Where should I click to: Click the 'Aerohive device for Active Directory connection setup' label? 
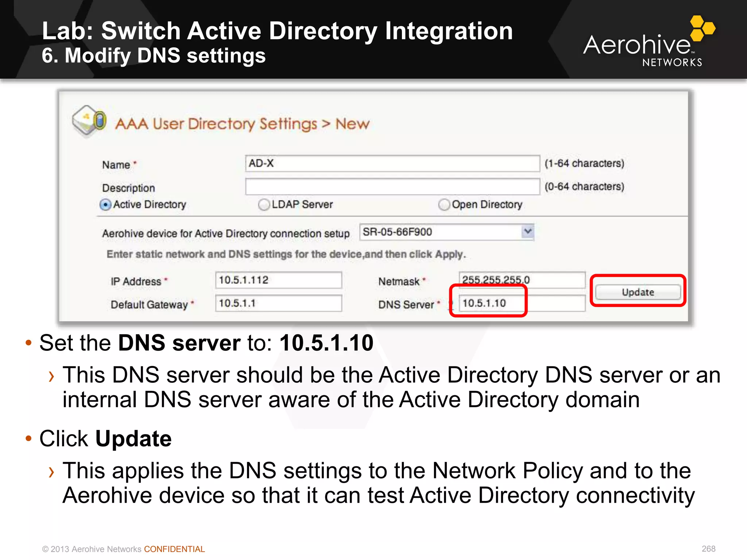point(226,233)
